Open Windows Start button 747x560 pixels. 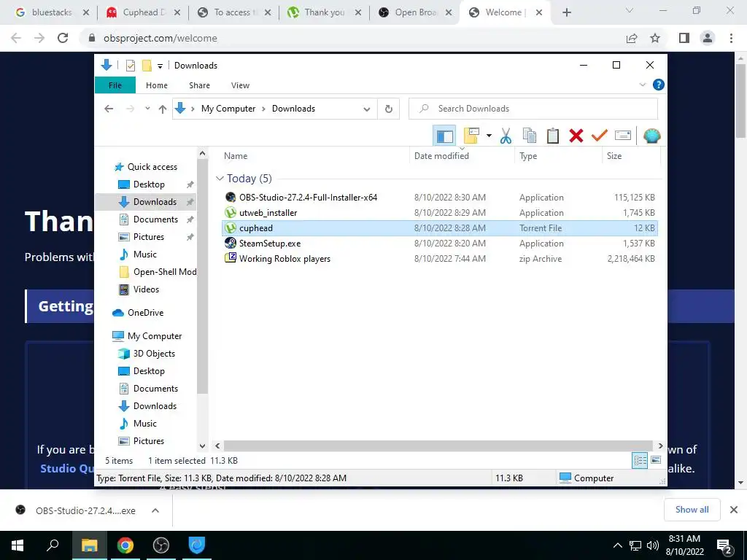pyautogui.click(x=18, y=545)
